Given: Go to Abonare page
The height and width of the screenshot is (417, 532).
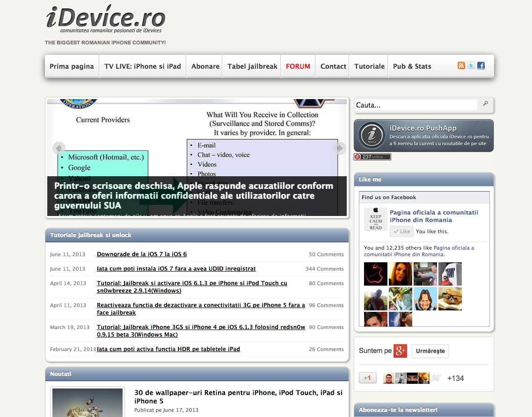Looking at the screenshot, I should click(205, 66).
